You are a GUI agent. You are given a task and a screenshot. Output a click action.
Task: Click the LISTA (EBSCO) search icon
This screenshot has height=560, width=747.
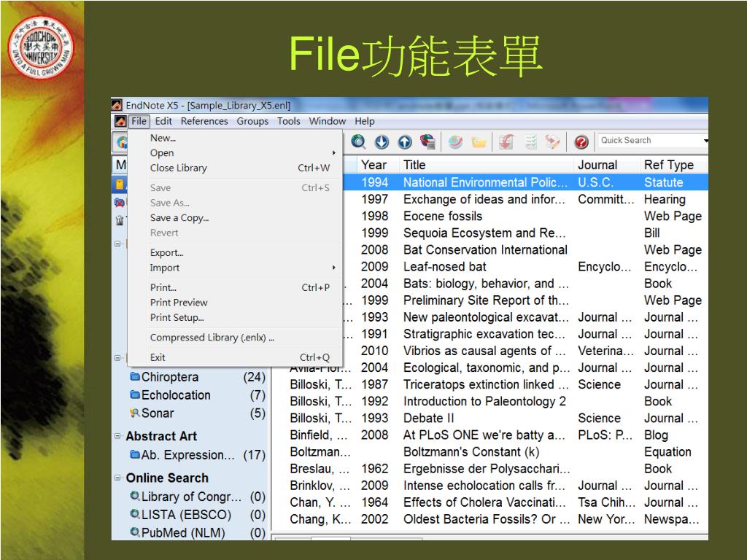tap(135, 514)
